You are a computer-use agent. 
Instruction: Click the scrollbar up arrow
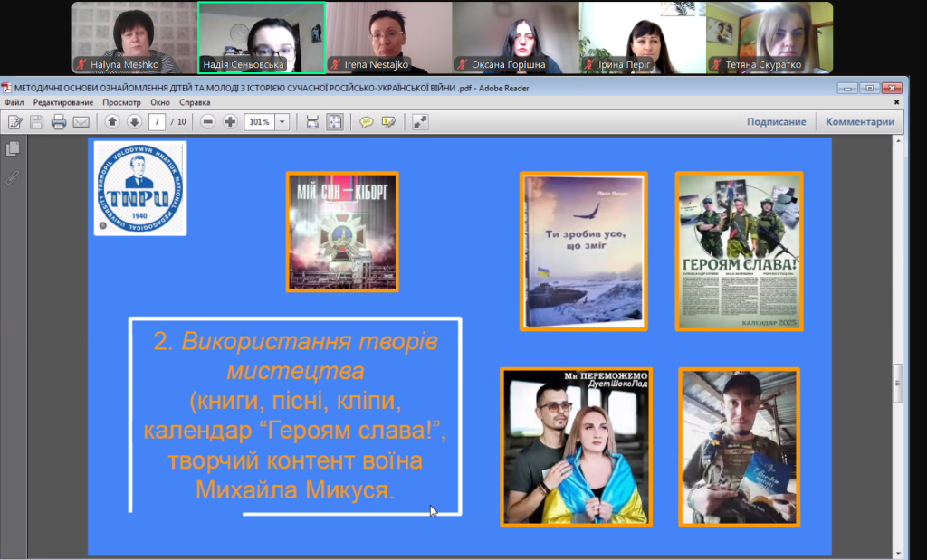point(899,142)
